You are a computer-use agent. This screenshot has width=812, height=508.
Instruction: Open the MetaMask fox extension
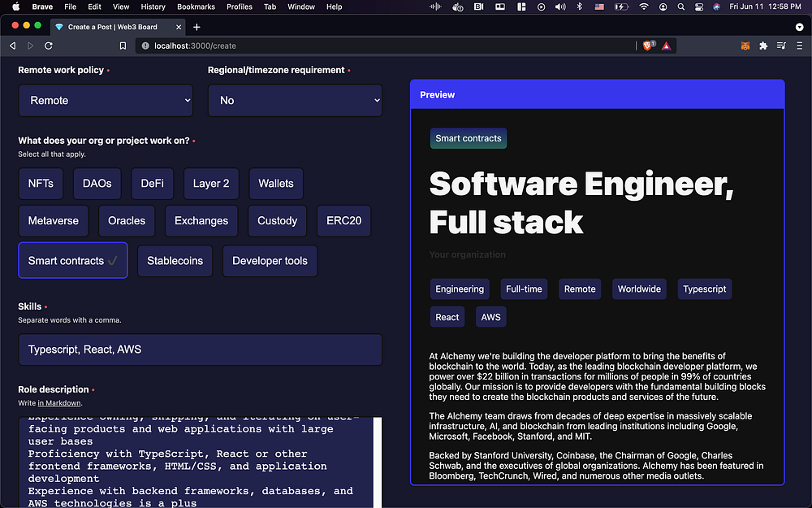pos(745,46)
